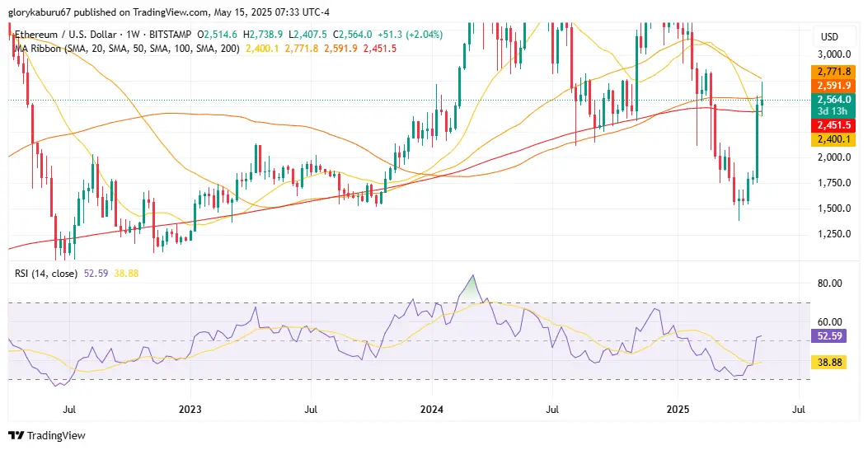Screen dimensions: 868x450
Task: Click the 2023 marker on the time axis
Action: click(190, 410)
